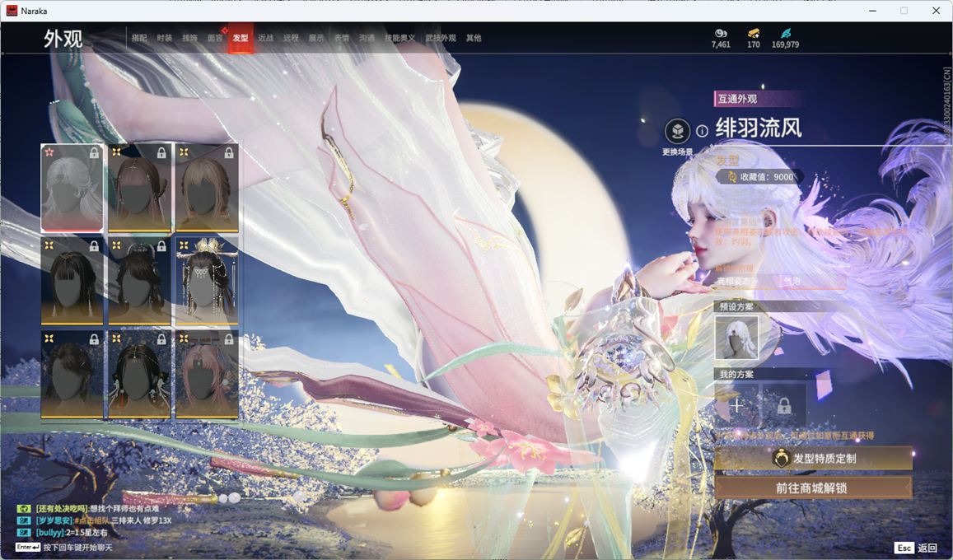Switch to the 展示 tab

point(316,38)
